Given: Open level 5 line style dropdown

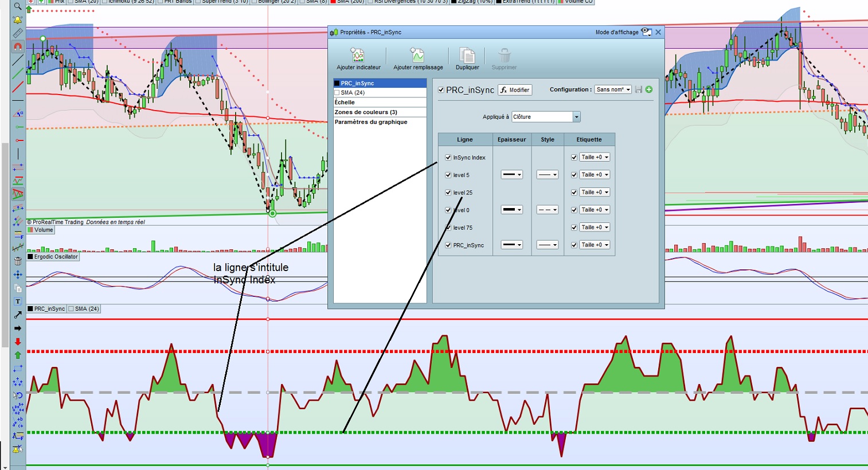Looking at the screenshot, I should 548,175.
